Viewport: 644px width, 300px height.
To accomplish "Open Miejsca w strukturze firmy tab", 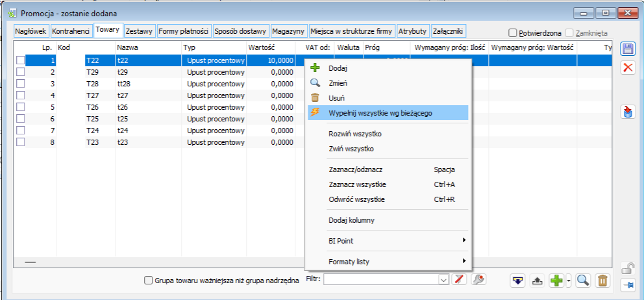I will (352, 31).
